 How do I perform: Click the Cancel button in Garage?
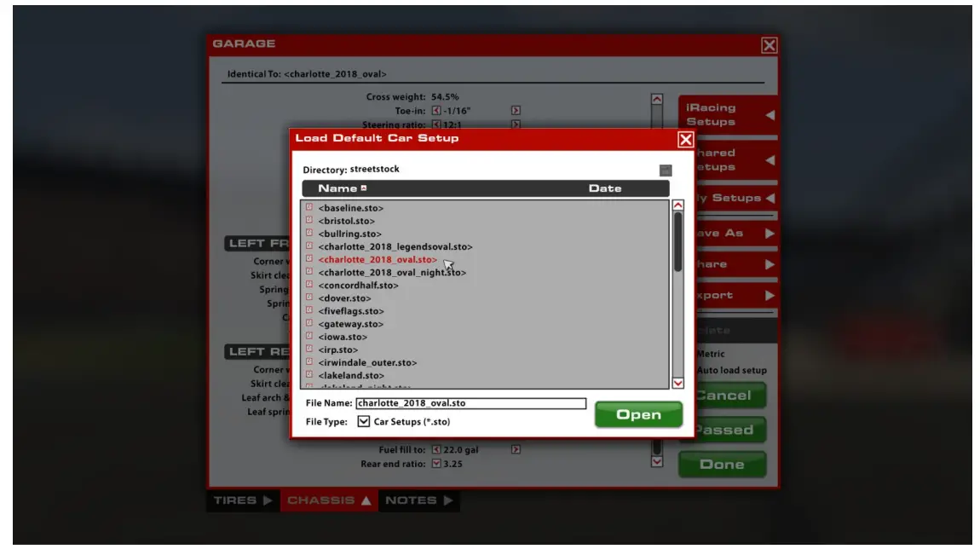[730, 396]
